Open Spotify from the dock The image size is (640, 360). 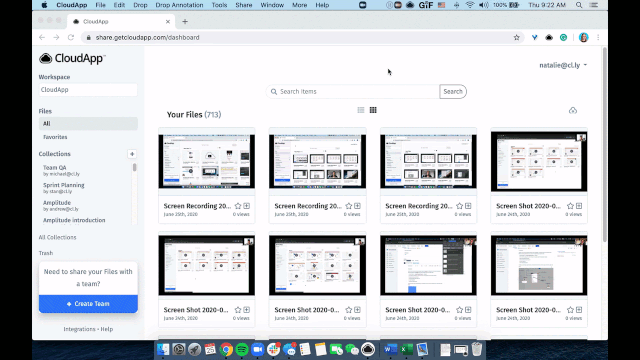point(242,349)
